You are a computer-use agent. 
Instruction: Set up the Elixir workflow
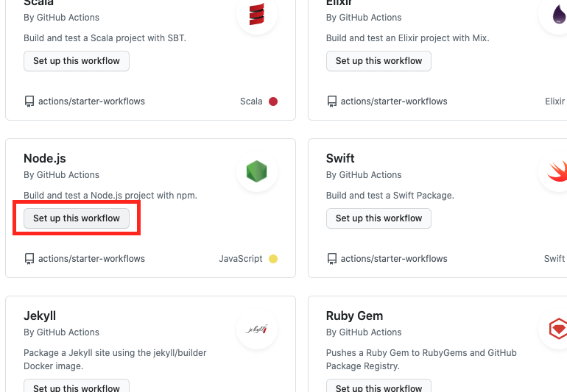[378, 61]
